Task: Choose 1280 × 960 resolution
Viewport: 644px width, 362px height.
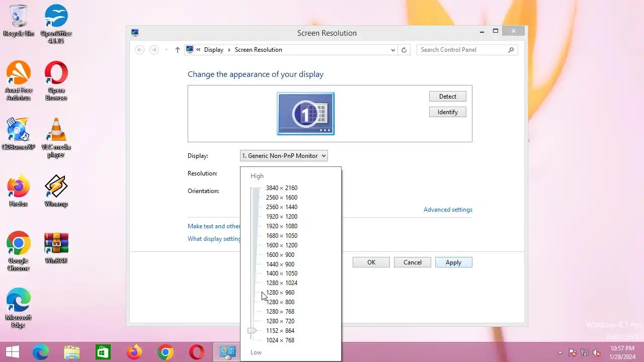Action: pos(280,293)
